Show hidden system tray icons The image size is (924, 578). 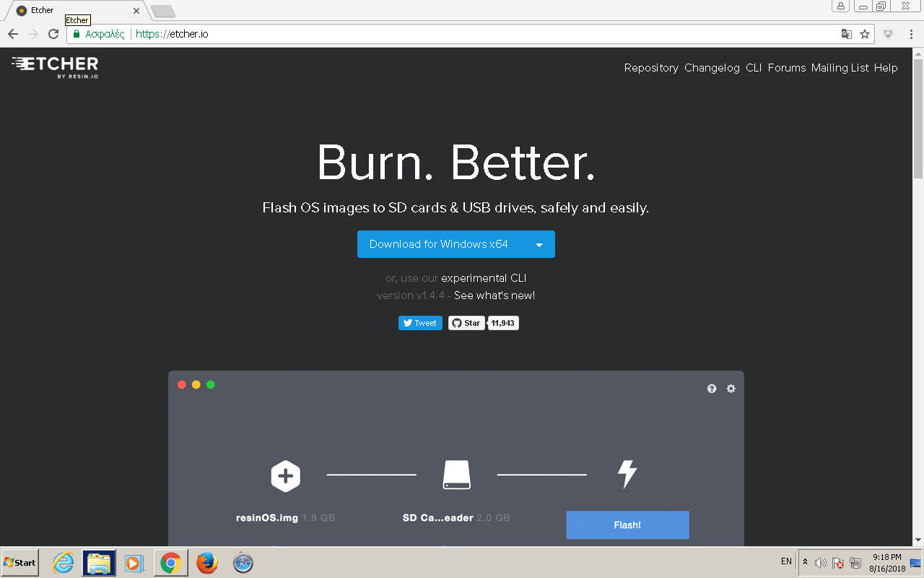806,562
